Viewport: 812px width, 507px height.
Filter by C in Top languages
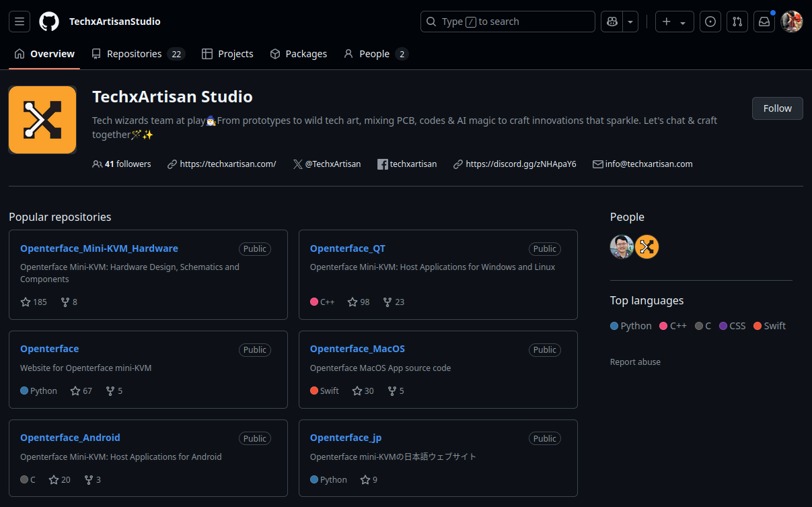pyautogui.click(x=703, y=326)
